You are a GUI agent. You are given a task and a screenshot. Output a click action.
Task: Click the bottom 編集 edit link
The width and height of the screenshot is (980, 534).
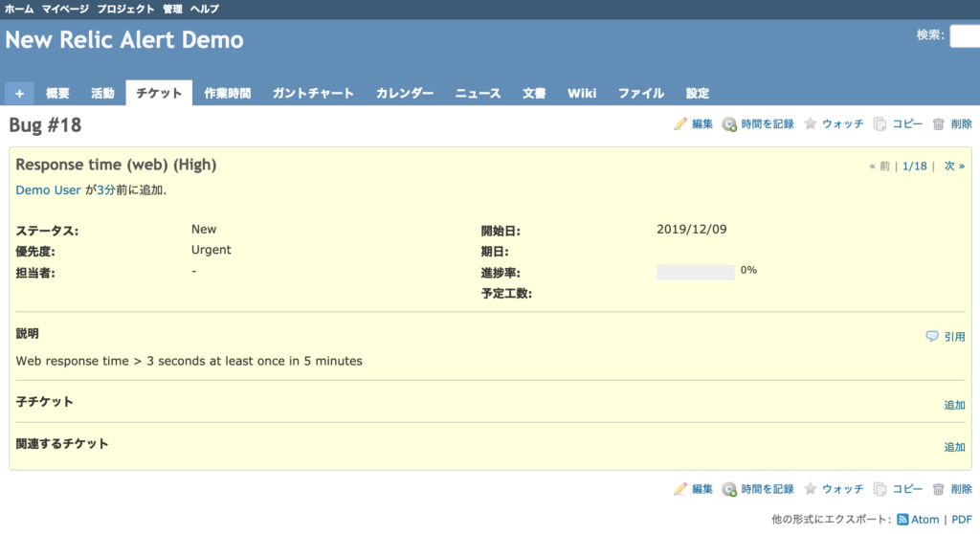tap(702, 489)
